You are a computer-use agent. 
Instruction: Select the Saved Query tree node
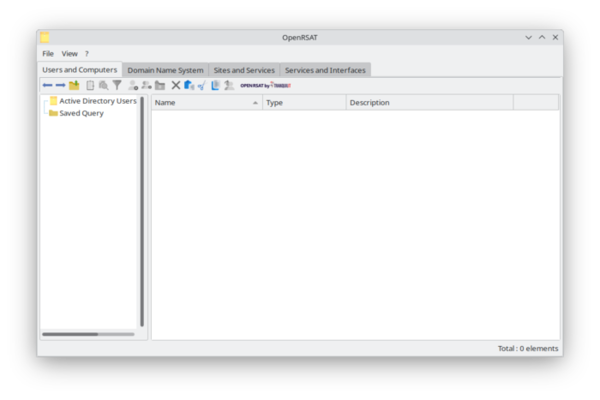[x=81, y=113]
